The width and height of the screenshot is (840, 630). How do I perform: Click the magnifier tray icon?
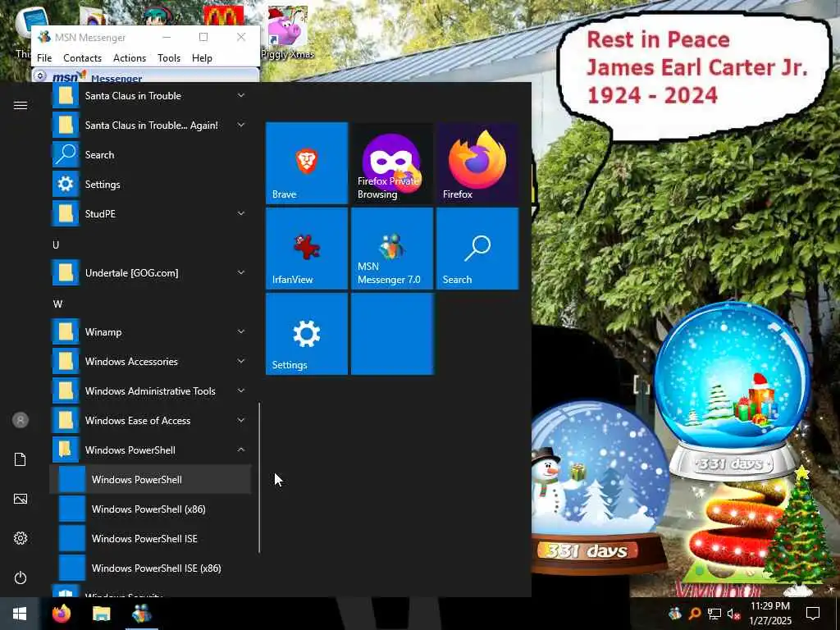tap(694, 614)
